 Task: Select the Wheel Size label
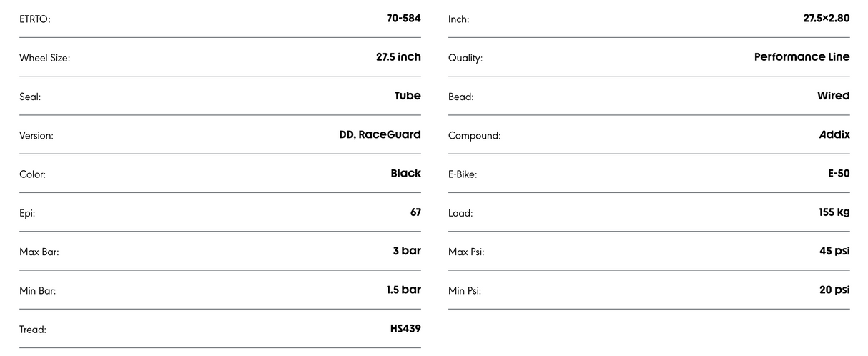(44, 58)
